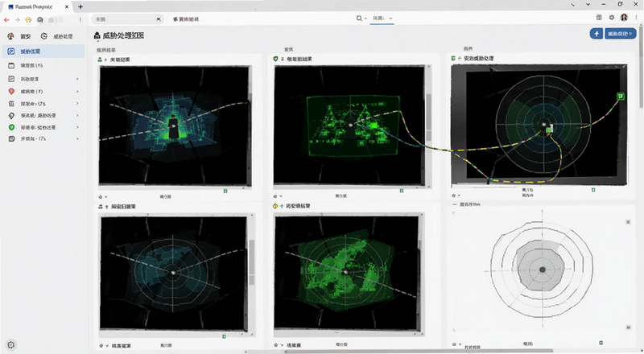Image resolution: width=644 pixels, height=354 pixels.
Task: Click green shield icon on top-middle panel header
Action: [x=275, y=60]
